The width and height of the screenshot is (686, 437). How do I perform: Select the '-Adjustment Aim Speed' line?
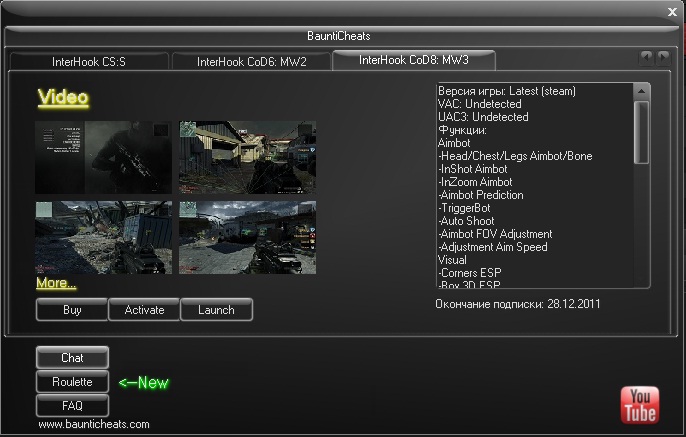pos(493,247)
